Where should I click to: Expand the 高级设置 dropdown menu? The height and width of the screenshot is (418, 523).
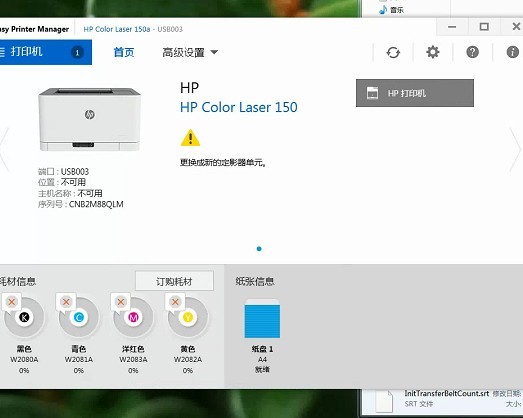pos(190,52)
